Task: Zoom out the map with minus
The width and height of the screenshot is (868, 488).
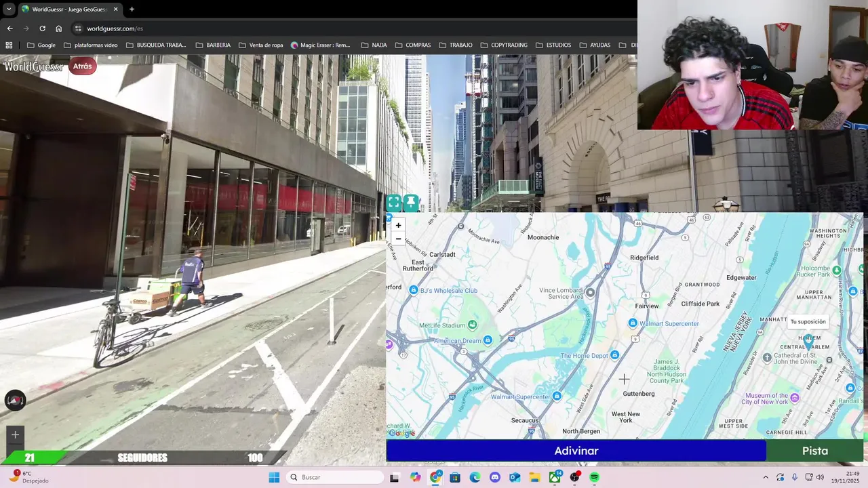Action: tap(398, 239)
